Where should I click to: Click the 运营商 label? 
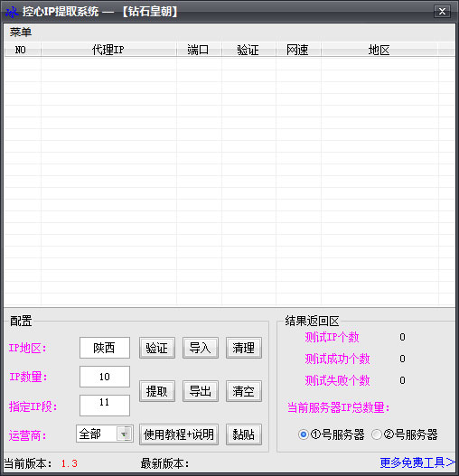28,435
